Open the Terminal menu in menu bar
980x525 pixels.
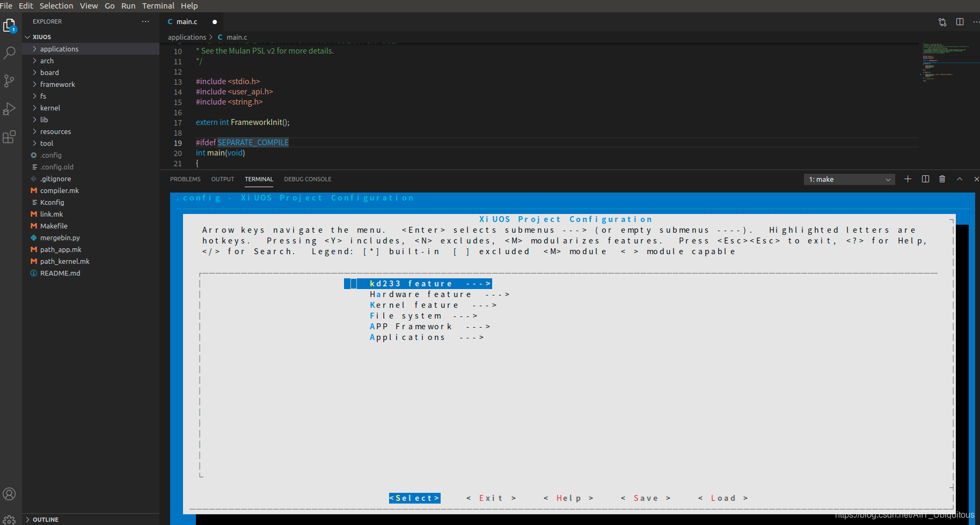click(158, 6)
